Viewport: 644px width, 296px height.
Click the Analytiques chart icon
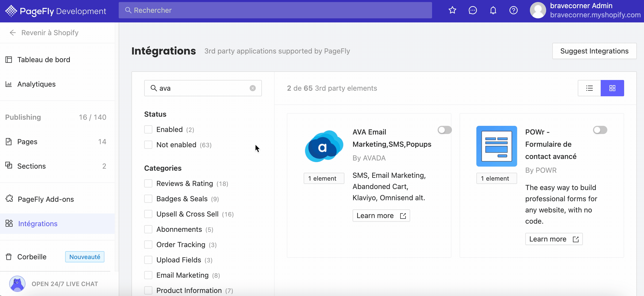click(9, 84)
